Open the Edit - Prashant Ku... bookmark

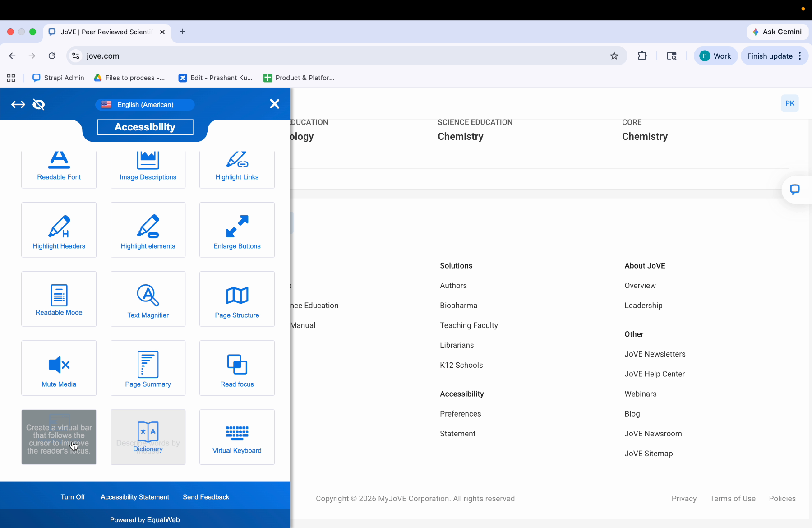(x=216, y=78)
